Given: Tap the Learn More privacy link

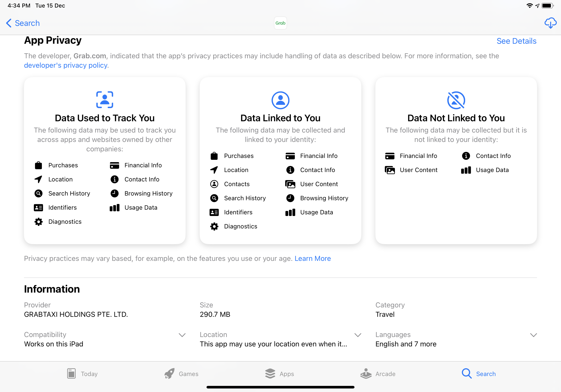Looking at the screenshot, I should pos(312,258).
